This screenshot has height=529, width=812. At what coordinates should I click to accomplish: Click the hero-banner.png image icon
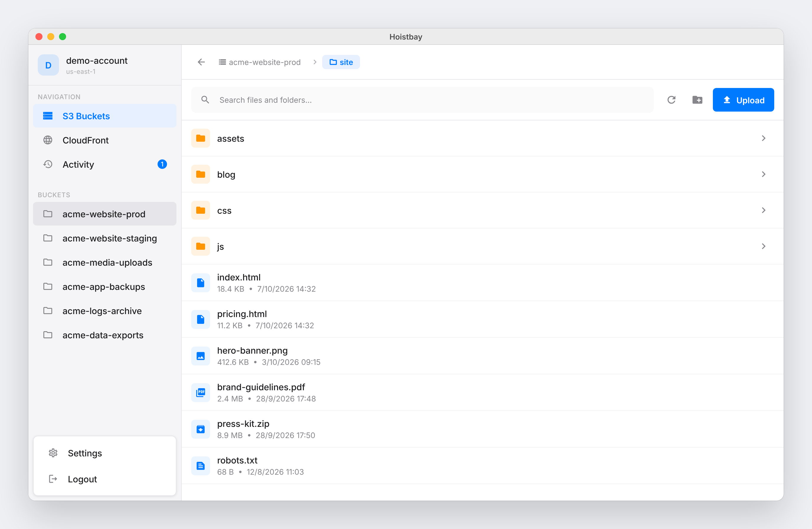coord(201,356)
